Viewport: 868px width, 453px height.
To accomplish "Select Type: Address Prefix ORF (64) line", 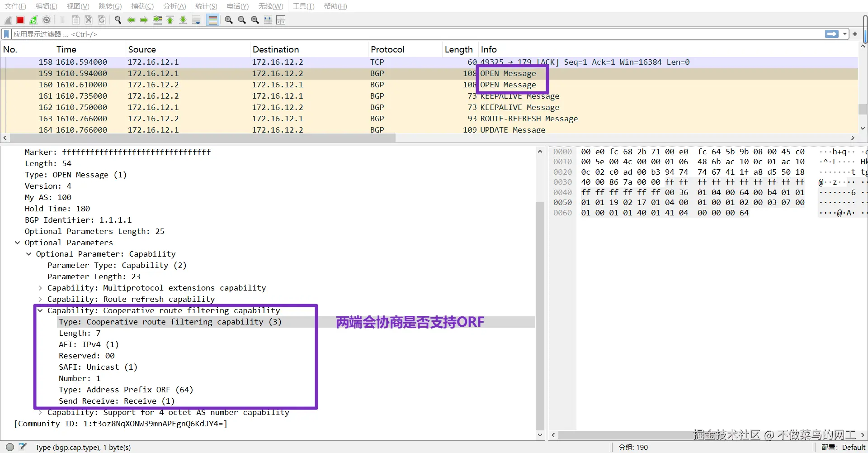I will (126, 390).
